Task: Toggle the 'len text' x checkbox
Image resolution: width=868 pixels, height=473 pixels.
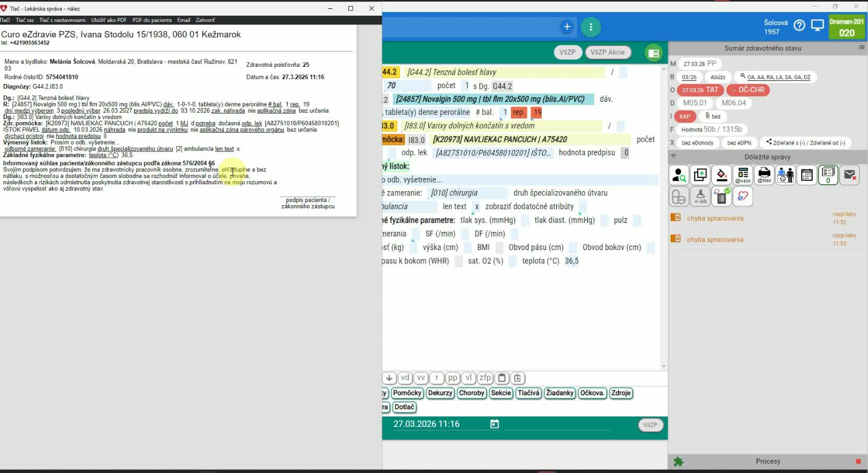Action: click(476, 207)
